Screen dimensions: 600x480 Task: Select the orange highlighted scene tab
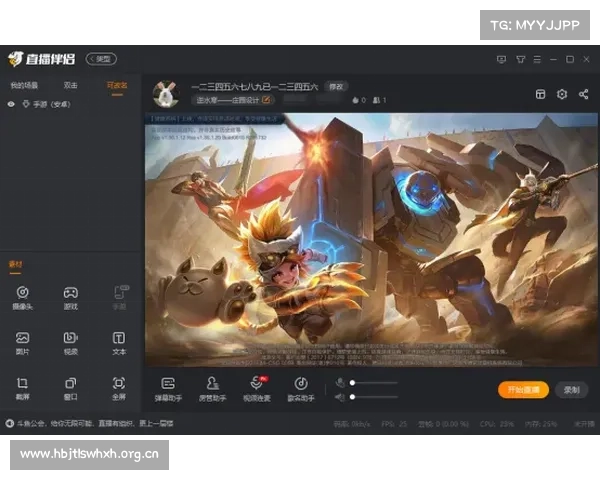pyautogui.click(x=117, y=85)
